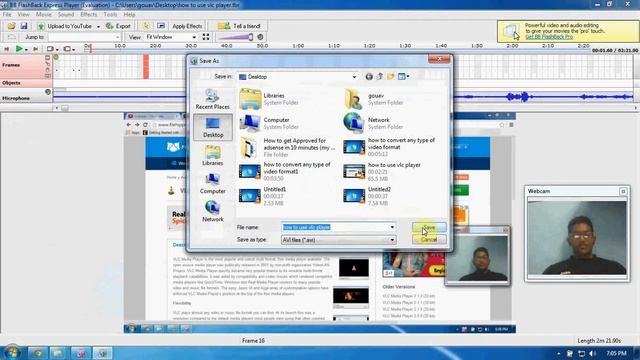Select the Untitled2 video file
This screenshot has height=360, width=640.
click(367, 196)
